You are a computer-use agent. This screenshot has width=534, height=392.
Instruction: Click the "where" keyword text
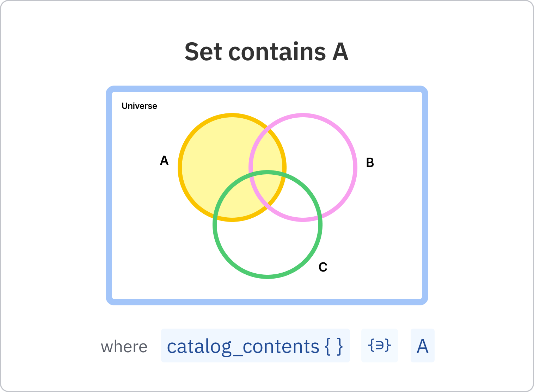click(x=124, y=347)
